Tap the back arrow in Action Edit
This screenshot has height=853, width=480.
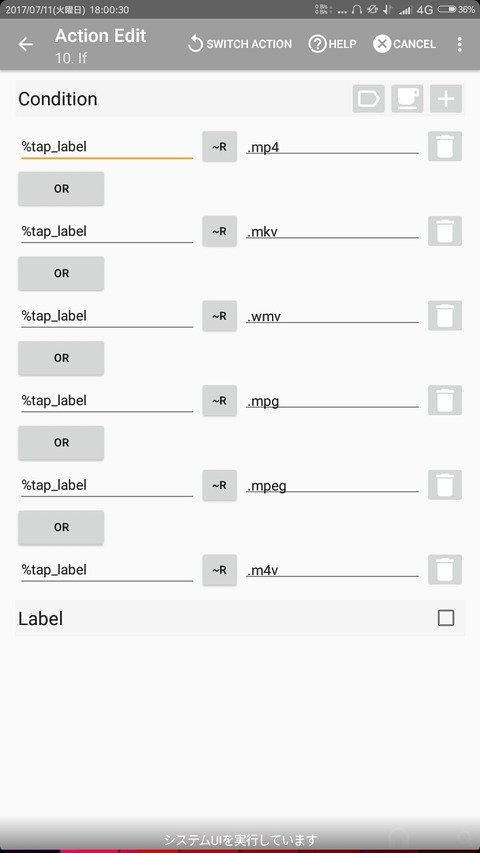coord(26,45)
